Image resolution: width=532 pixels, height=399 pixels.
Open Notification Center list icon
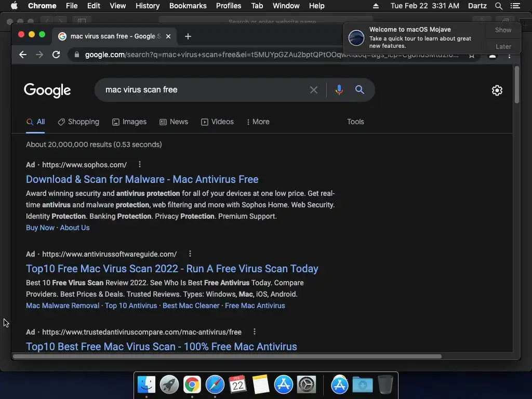point(515,6)
